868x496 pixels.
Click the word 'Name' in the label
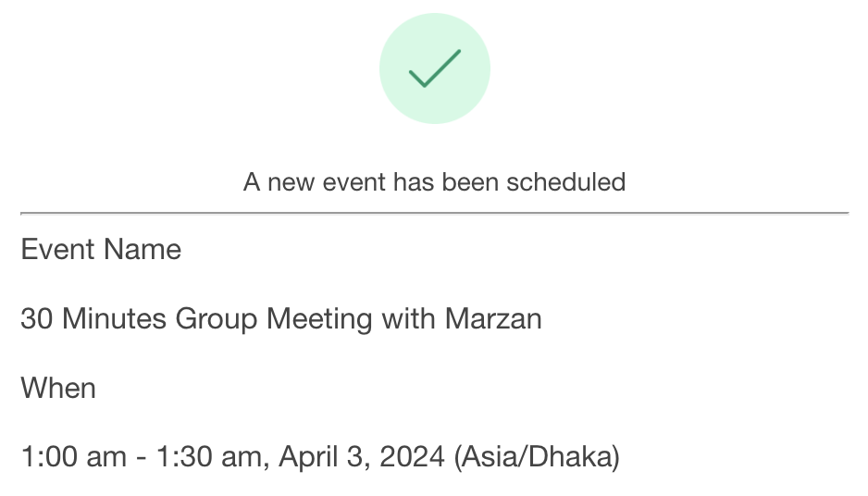(x=143, y=249)
